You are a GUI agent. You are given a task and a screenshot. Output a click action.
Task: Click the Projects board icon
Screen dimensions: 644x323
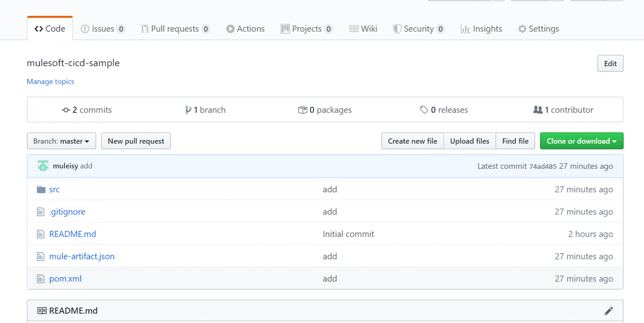[286, 28]
